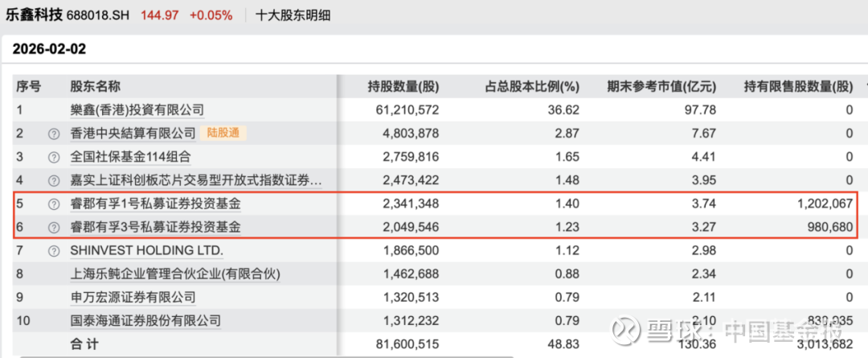
Task: Click the 股东名称 column header
Action: [x=95, y=87]
